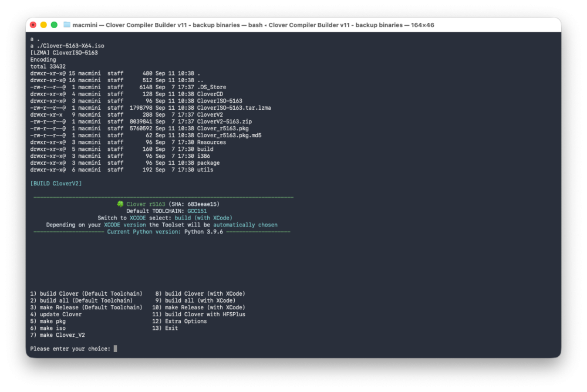Click menu option '7) make Clover_V2'
The height and width of the screenshot is (392, 587).
click(58, 334)
